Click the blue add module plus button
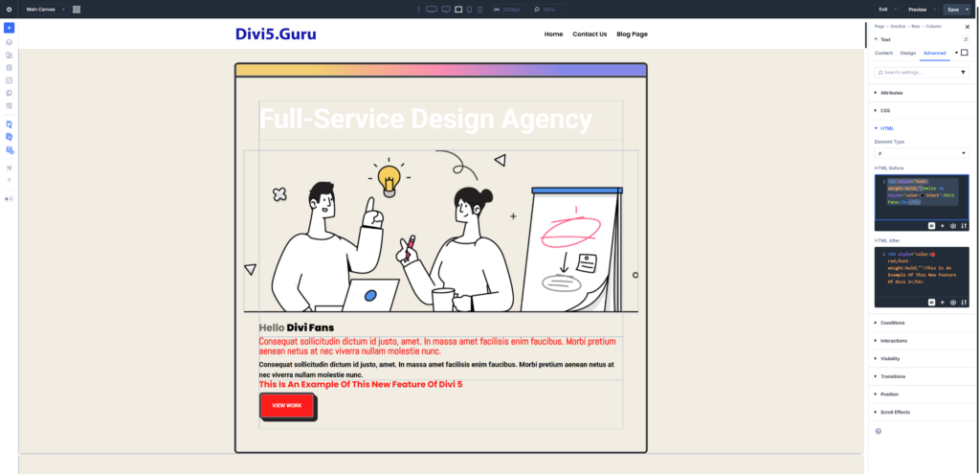 click(9, 28)
